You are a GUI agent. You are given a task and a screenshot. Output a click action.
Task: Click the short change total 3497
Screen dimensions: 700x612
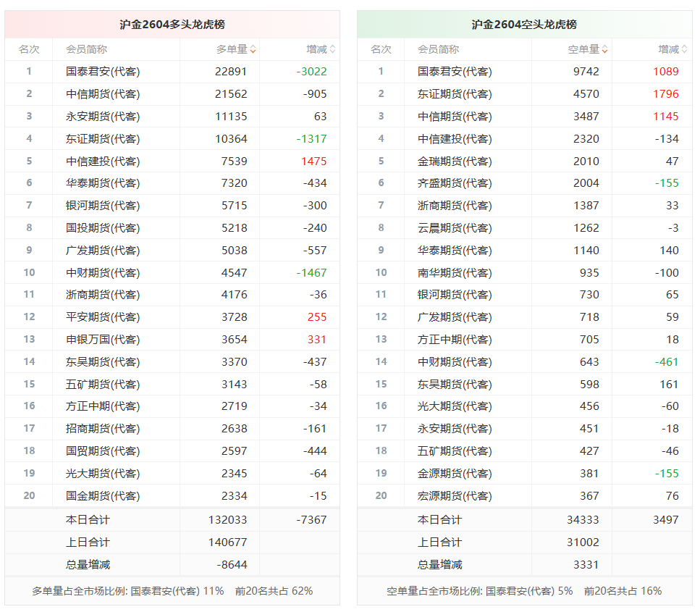click(666, 520)
